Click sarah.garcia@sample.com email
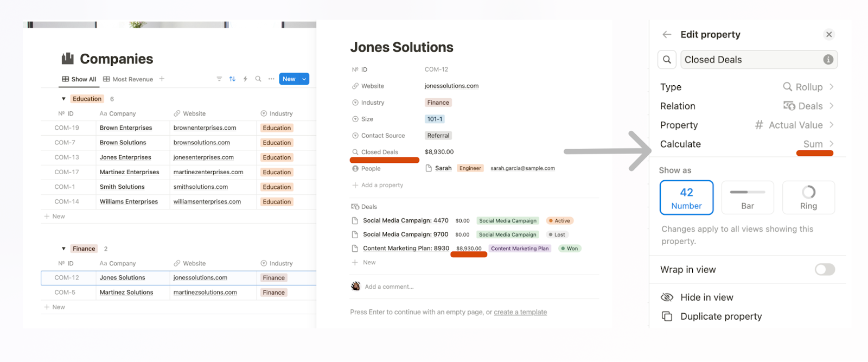Viewport: 868px width, 362px height. pos(522,168)
